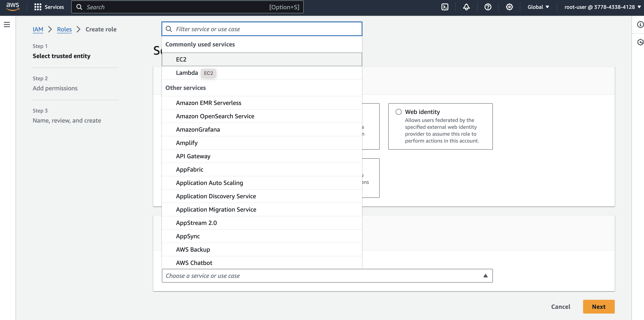Select EC2 from commonly used services
This screenshot has width=644, height=320.
(x=181, y=59)
